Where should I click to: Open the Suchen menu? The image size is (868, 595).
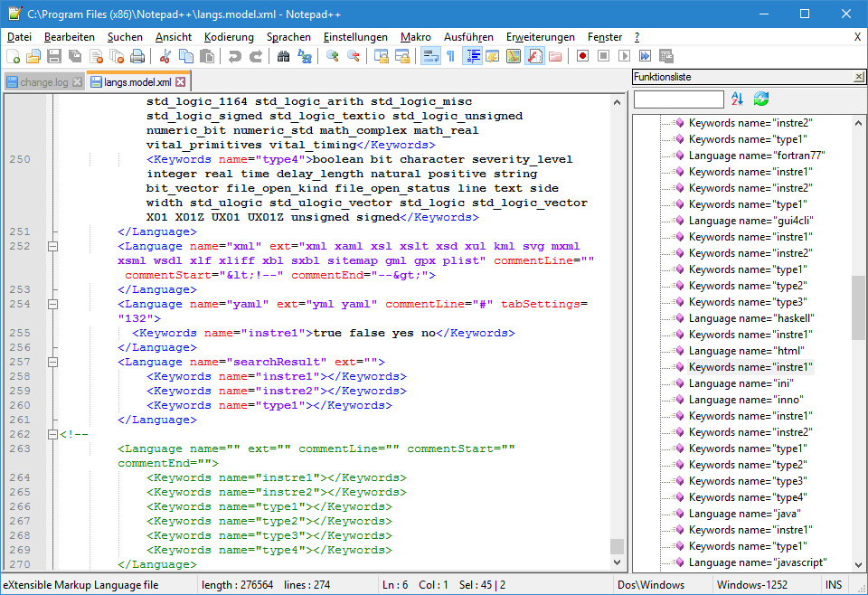[125, 37]
